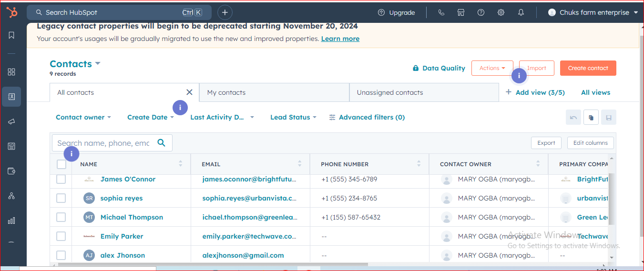This screenshot has width=644, height=271.
Task: Open the Create Date filter dropdown
Action: (150, 117)
